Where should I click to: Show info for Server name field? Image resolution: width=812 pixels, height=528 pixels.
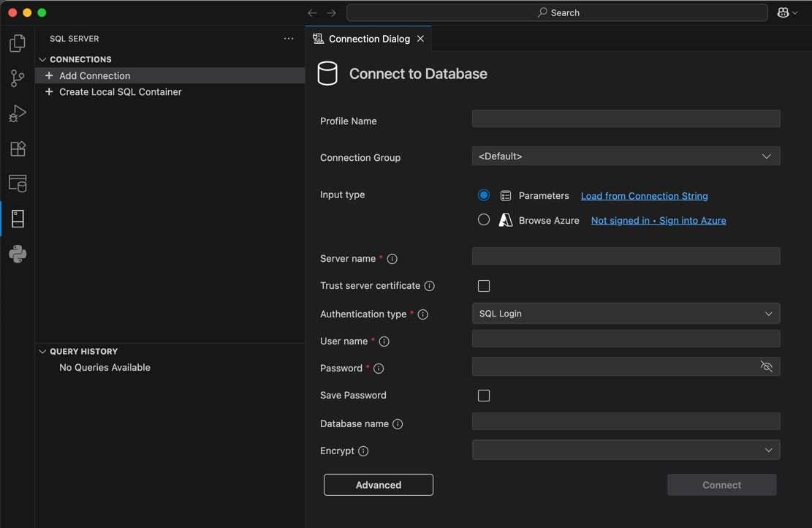392,259
